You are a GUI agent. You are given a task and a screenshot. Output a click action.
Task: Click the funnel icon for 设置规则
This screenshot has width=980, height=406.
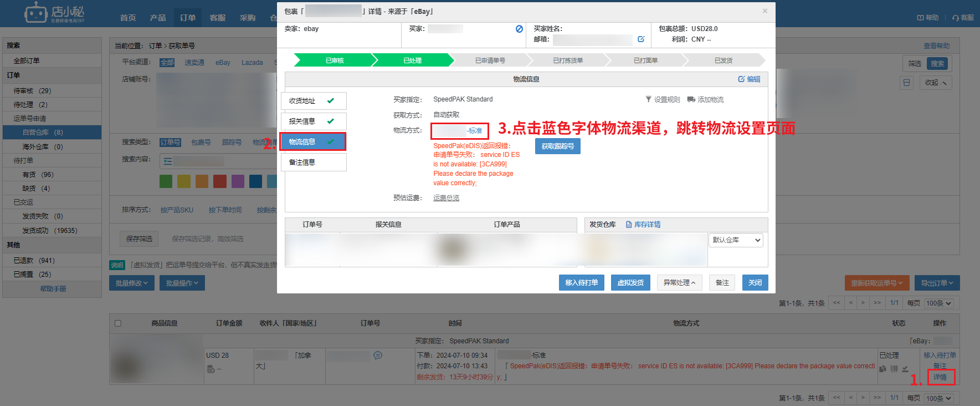click(649, 99)
